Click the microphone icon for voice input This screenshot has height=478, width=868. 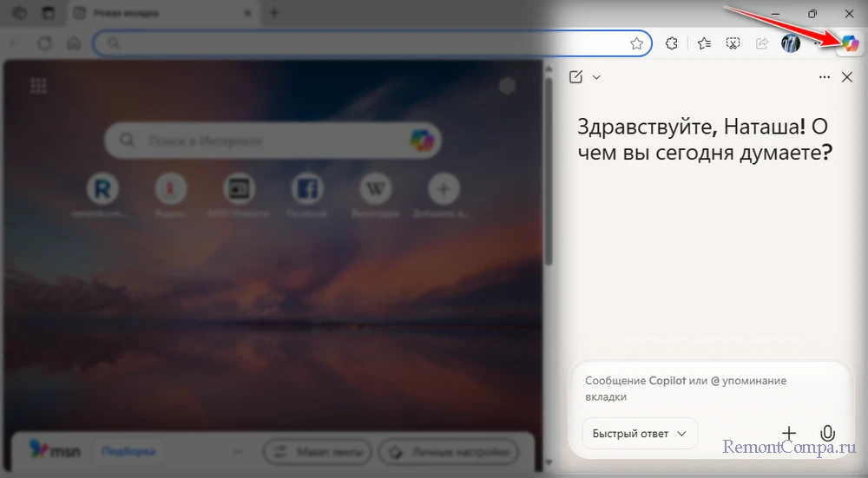827,433
